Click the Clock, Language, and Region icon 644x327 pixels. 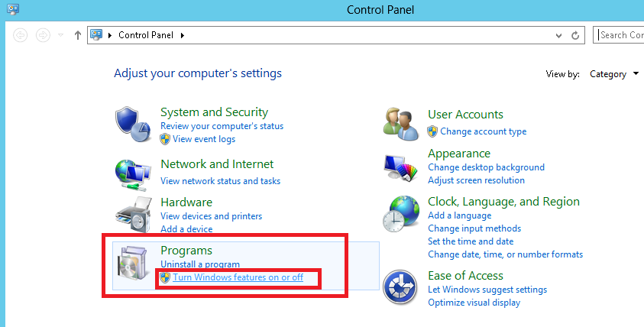[402, 215]
